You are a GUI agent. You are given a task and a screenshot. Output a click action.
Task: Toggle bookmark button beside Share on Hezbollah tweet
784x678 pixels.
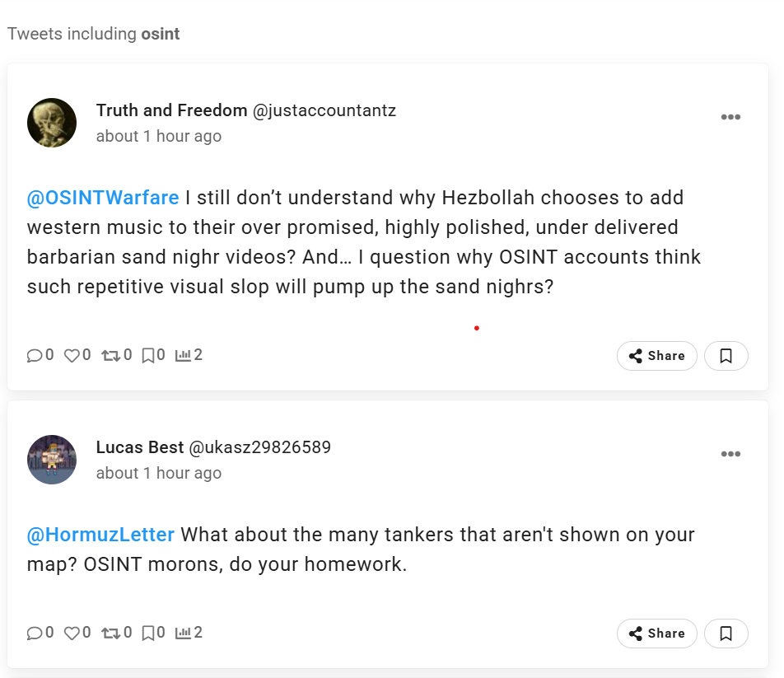click(x=726, y=356)
